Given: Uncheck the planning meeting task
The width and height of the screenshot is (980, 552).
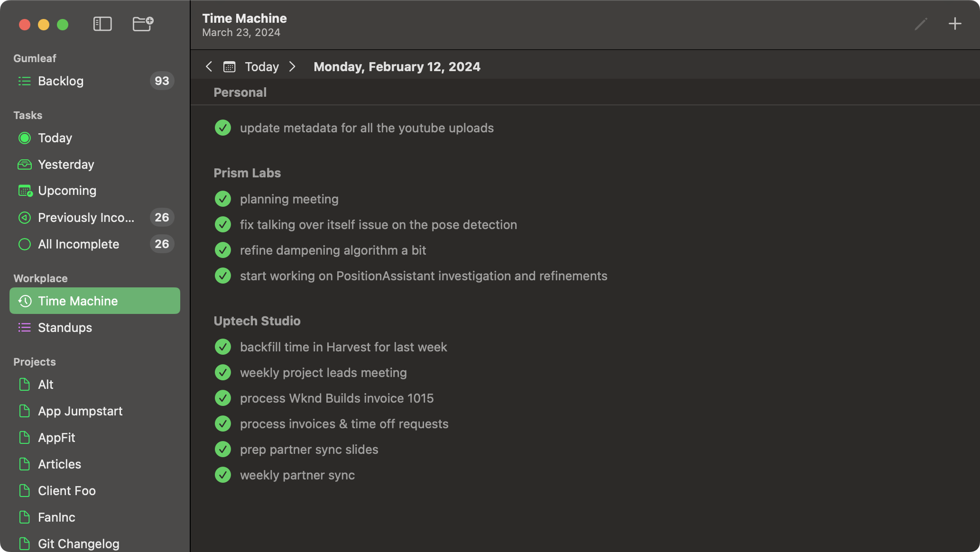Looking at the screenshot, I should tap(222, 199).
